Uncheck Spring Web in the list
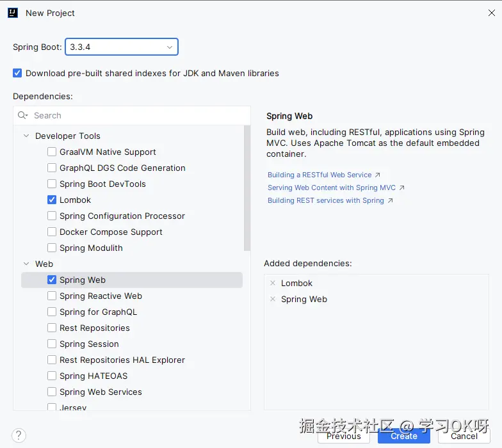The height and width of the screenshot is (448, 502). point(52,280)
